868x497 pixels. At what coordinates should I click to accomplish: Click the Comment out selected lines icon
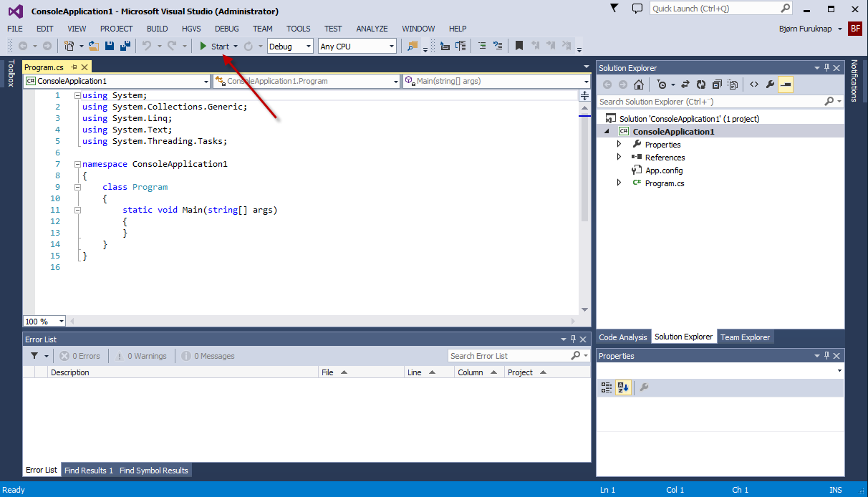coord(482,46)
